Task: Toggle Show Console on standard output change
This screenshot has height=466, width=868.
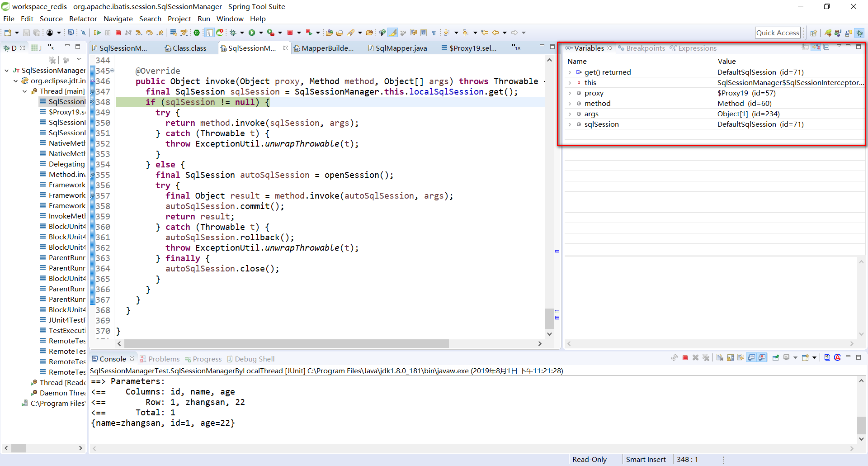Action: pyautogui.click(x=751, y=358)
